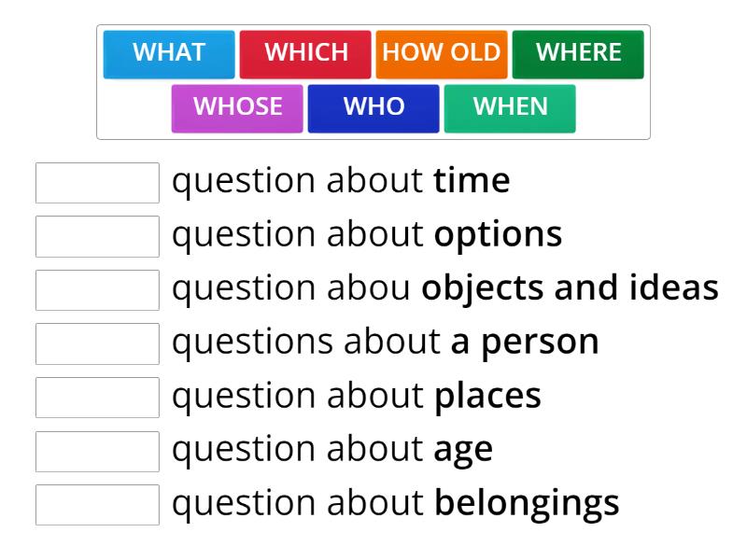
Task: Click the text question about options
Action: [368, 234]
